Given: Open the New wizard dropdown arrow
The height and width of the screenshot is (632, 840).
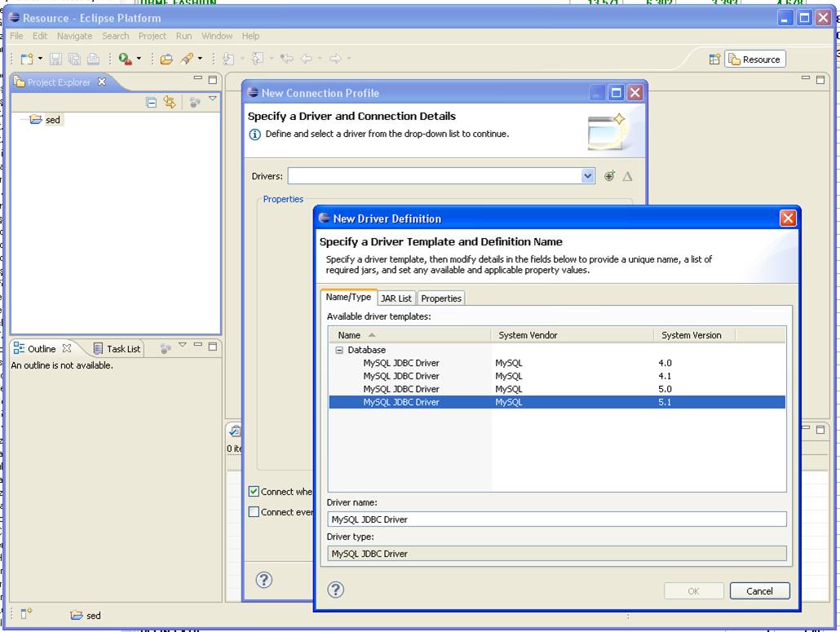Looking at the screenshot, I should (x=40, y=59).
